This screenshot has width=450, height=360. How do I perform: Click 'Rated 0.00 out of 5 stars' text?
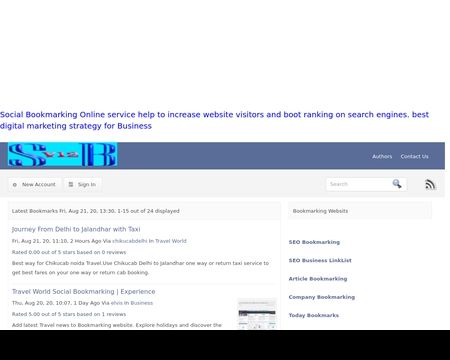click(69, 252)
